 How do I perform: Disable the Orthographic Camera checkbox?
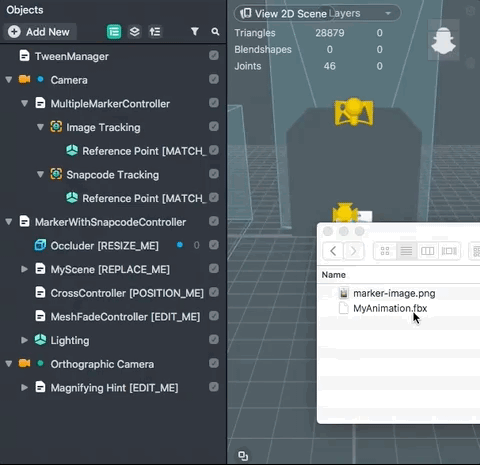click(x=214, y=363)
